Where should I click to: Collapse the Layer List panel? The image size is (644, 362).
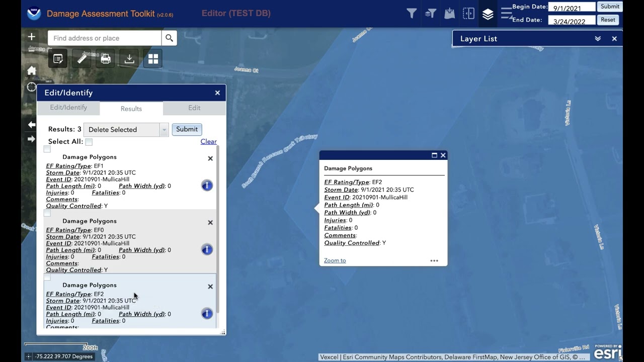point(598,39)
